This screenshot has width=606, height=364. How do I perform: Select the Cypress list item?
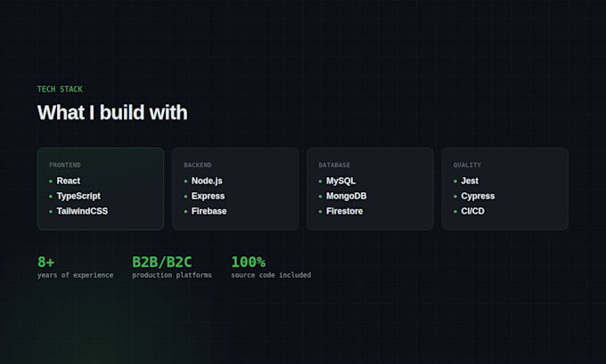(474, 196)
